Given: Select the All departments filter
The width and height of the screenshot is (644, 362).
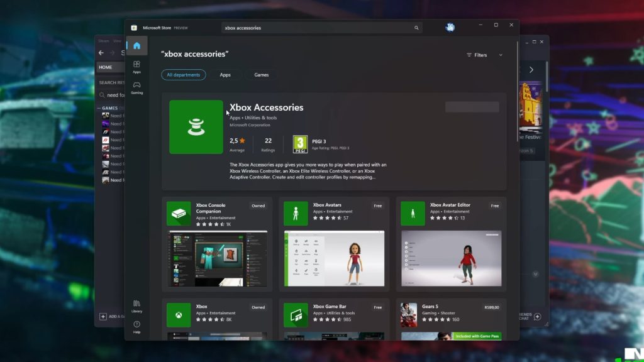Looking at the screenshot, I should (x=184, y=75).
